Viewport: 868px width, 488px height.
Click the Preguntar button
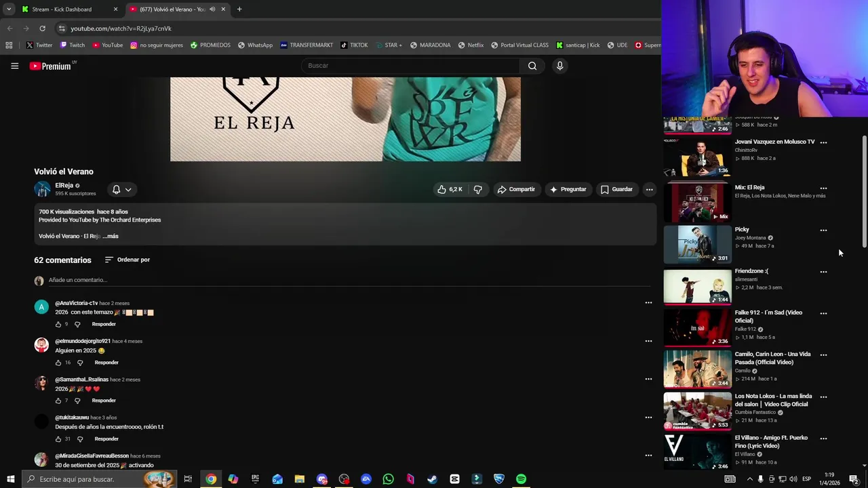pyautogui.click(x=568, y=190)
